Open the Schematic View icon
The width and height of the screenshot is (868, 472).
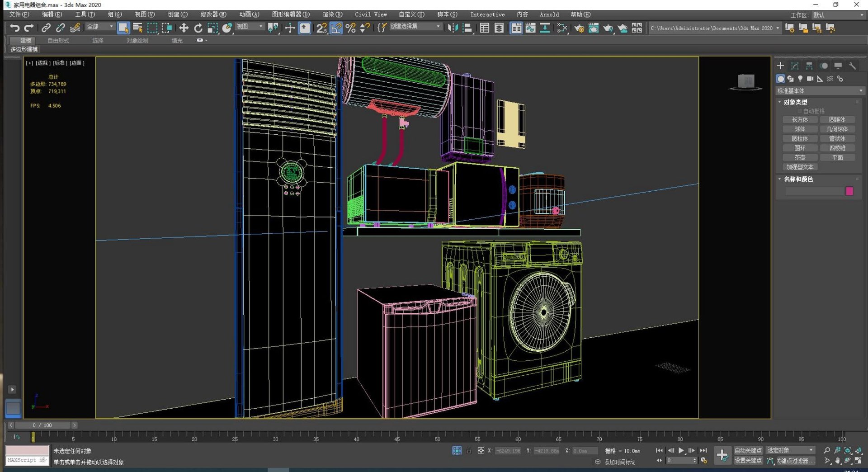pyautogui.click(x=545, y=28)
